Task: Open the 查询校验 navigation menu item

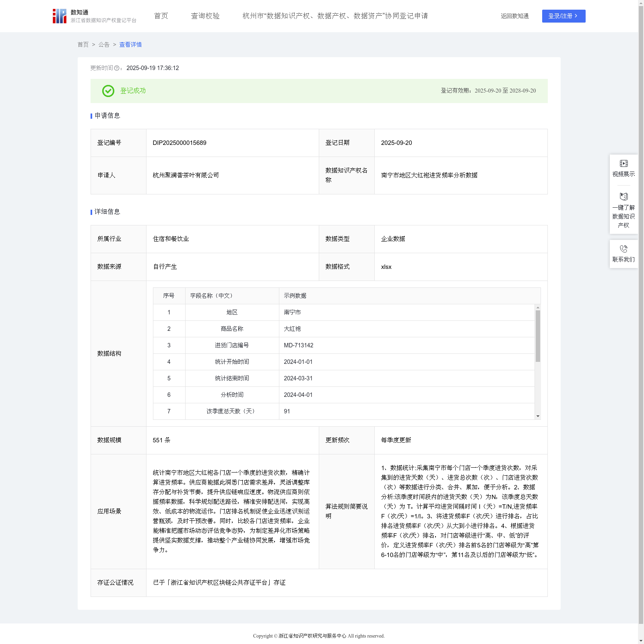Action: (x=205, y=16)
